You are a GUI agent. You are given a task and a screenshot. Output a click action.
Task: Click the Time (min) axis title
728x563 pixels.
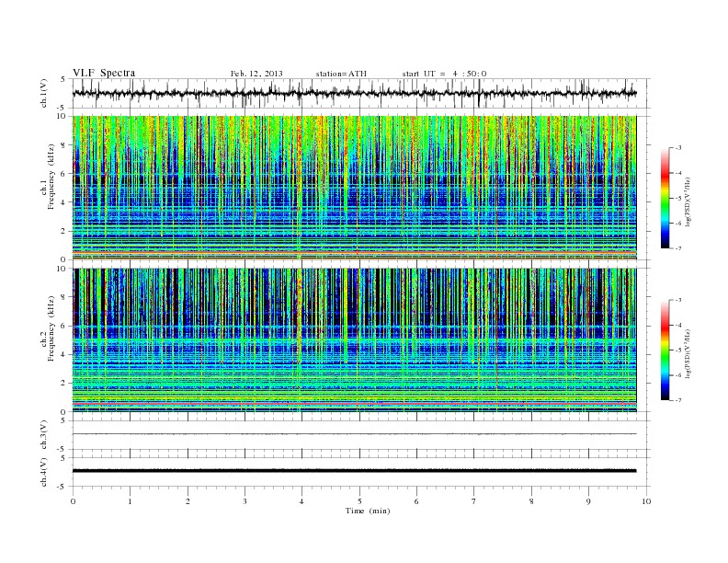[368, 511]
